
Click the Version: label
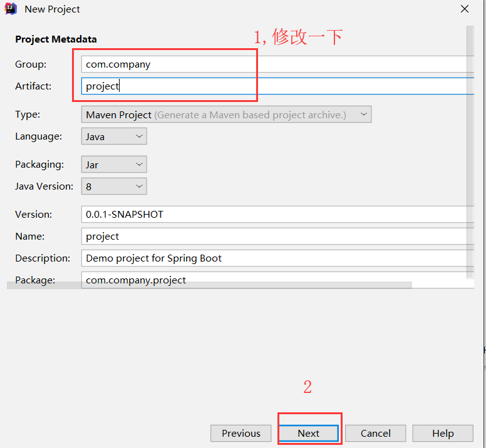33,214
